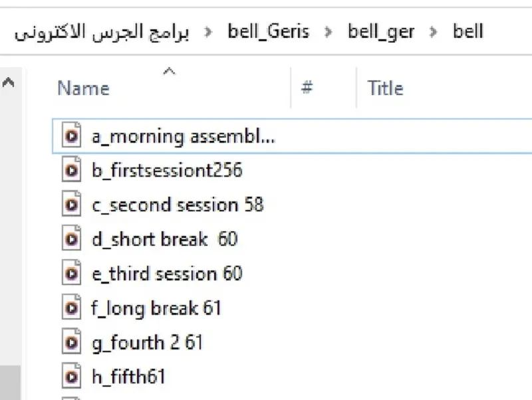This screenshot has width=532, height=400.
Task: Click the media icon beside d_short break 60
Action: pos(71,239)
